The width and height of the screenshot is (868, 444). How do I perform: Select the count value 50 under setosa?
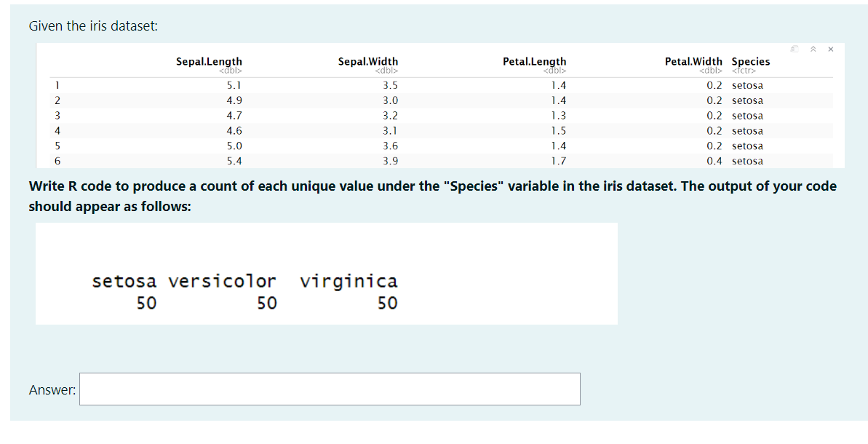click(x=146, y=304)
